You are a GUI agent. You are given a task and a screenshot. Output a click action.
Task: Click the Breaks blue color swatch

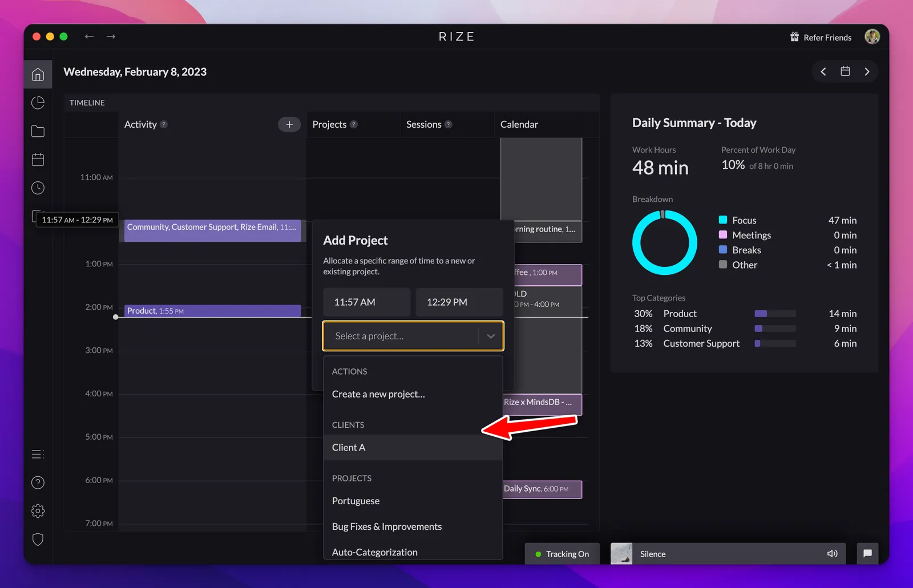pyautogui.click(x=723, y=249)
